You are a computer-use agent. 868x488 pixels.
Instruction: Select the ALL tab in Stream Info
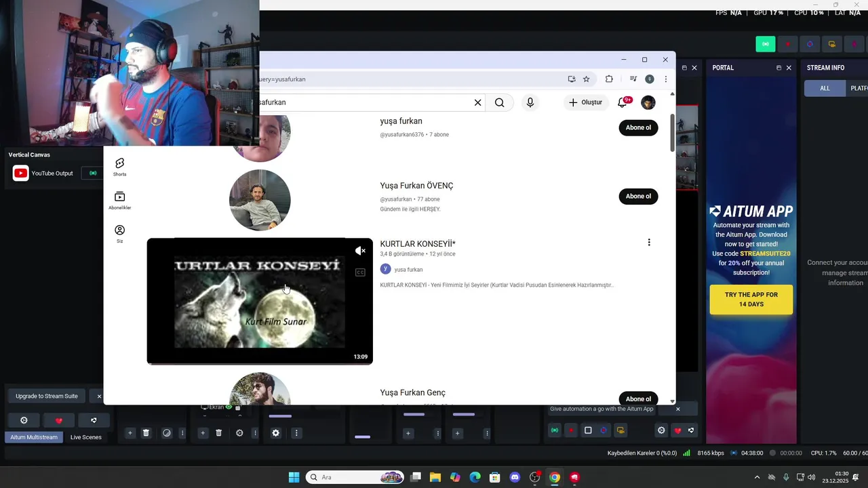pos(825,88)
